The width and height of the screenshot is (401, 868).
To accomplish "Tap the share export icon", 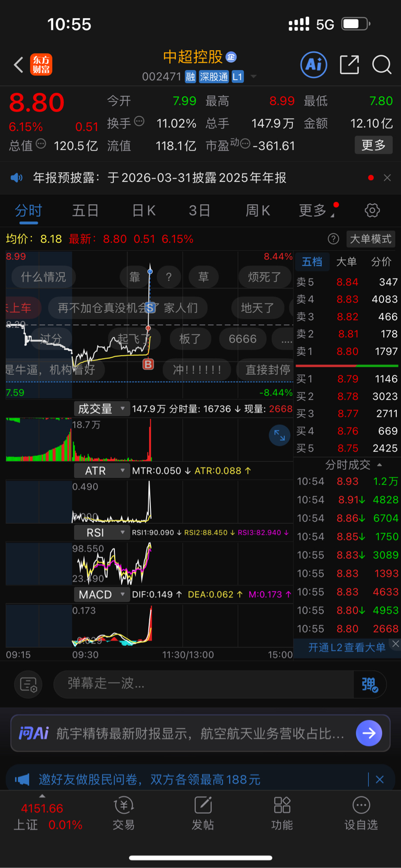I will 349,65.
